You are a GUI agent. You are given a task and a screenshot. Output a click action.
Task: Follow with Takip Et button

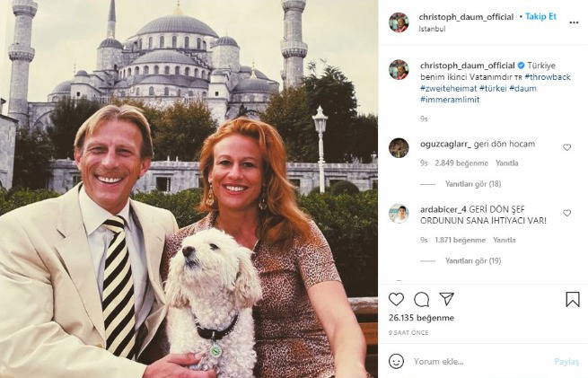540,16
